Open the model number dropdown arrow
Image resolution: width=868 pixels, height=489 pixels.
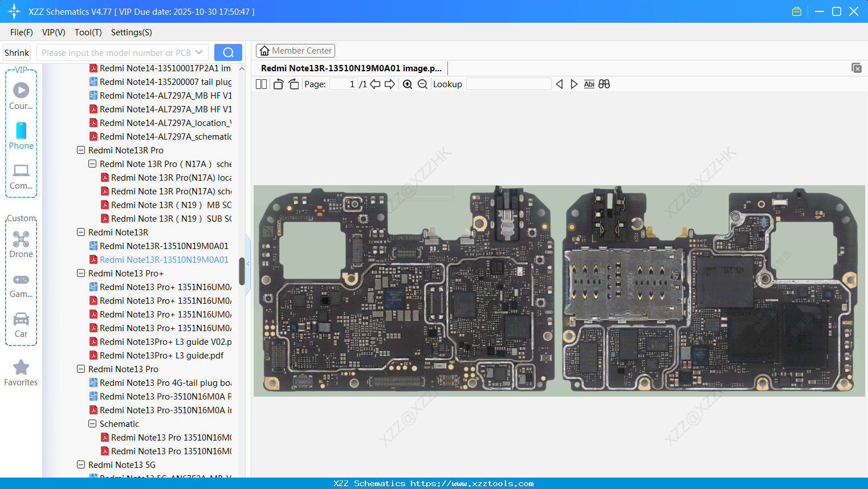(199, 52)
